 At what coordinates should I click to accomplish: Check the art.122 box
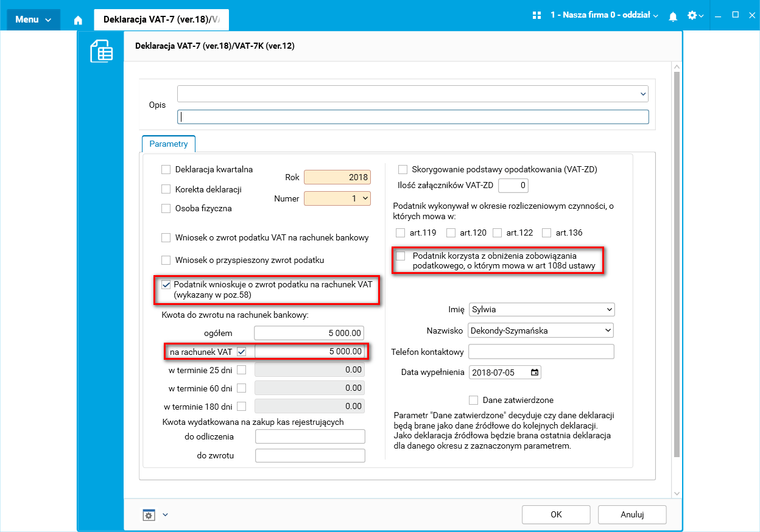(x=497, y=233)
